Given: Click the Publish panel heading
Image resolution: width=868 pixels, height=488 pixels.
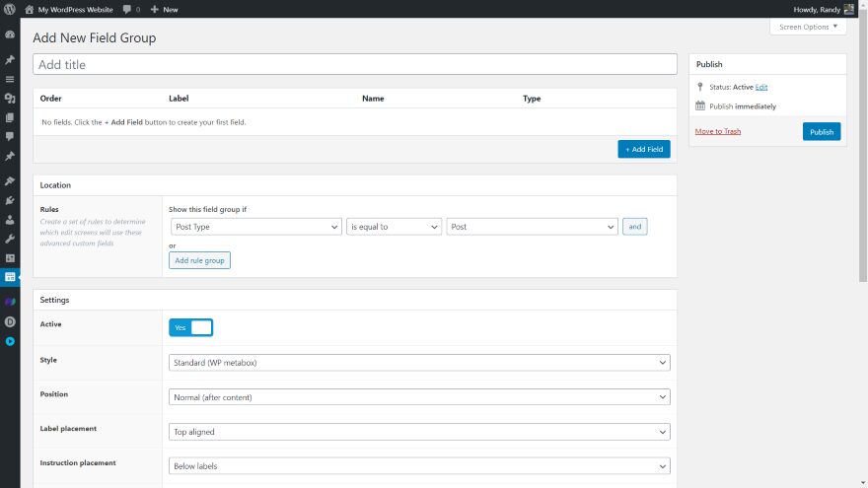Looking at the screenshot, I should pyautogui.click(x=709, y=64).
